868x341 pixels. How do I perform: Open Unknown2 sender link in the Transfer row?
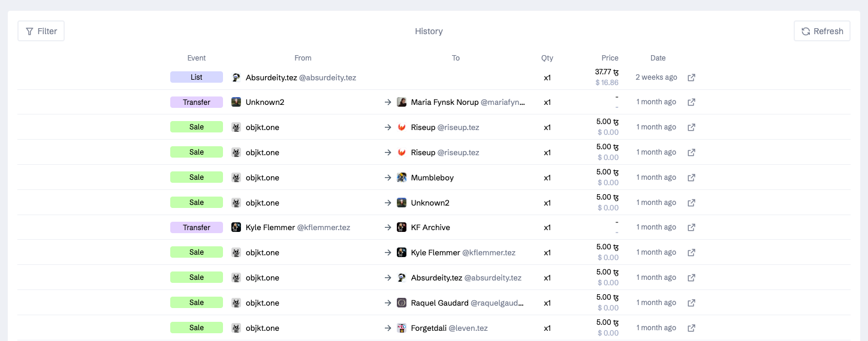[265, 102]
